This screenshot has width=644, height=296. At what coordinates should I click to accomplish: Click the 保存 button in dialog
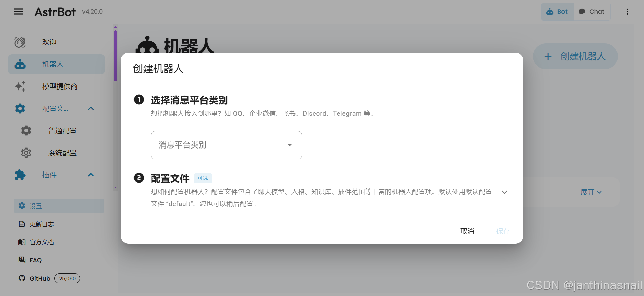click(503, 231)
